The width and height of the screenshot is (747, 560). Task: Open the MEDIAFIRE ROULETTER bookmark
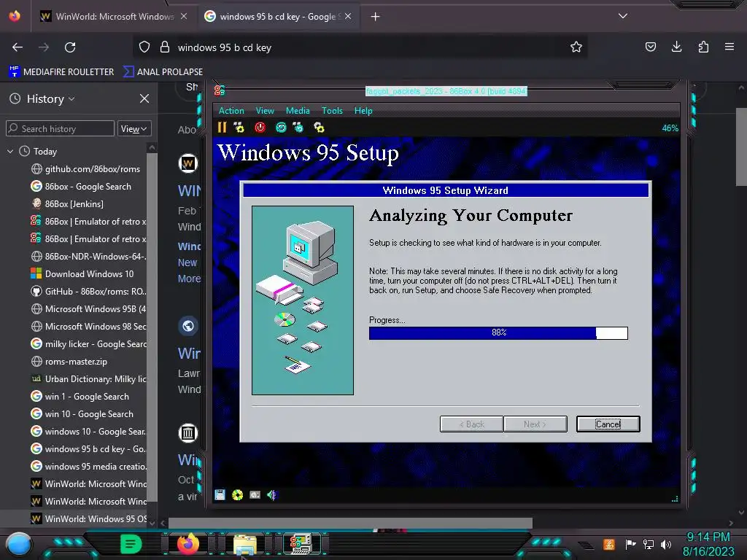click(61, 72)
